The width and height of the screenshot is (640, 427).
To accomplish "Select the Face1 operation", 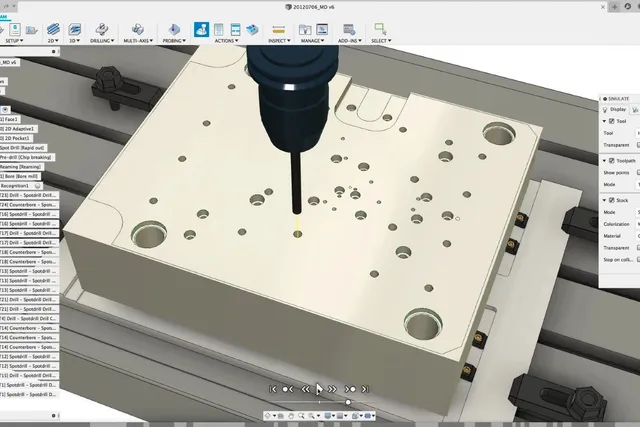I will 9,119.
